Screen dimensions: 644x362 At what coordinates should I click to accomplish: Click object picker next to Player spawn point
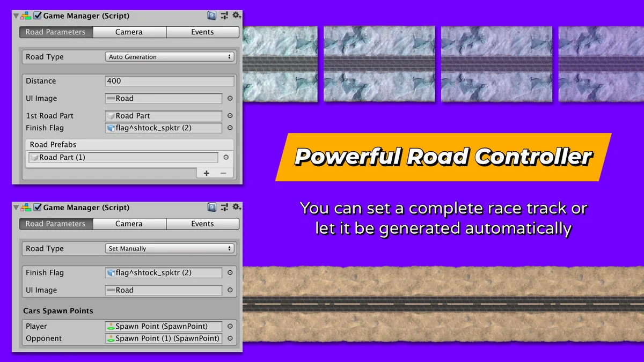point(230,326)
